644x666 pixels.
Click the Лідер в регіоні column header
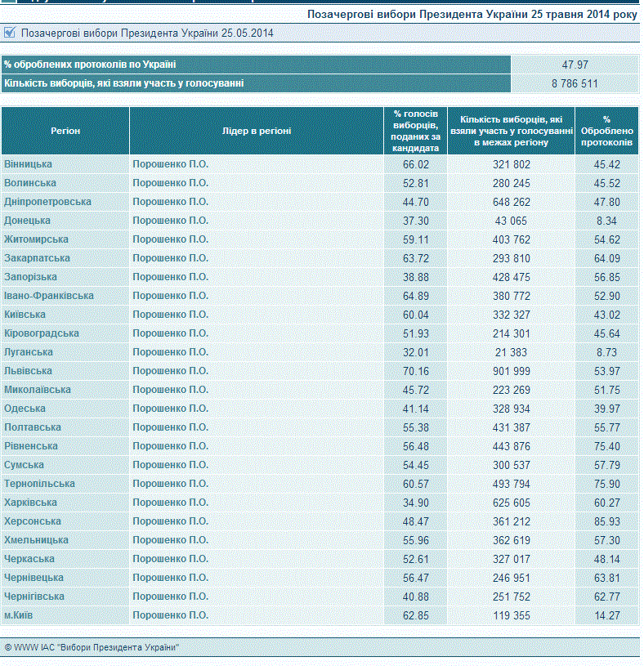pos(257,131)
